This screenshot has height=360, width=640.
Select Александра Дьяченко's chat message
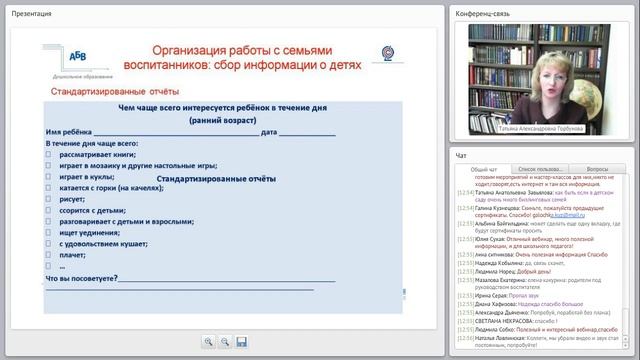point(534,313)
